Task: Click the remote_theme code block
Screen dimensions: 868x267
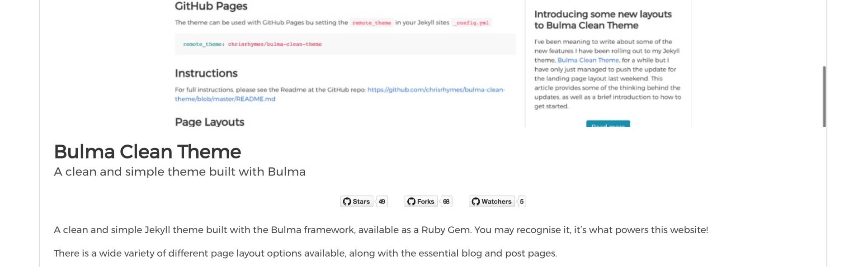Action: click(345, 44)
